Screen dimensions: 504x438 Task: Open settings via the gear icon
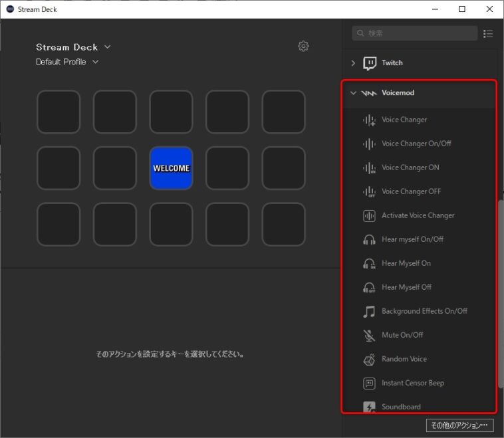pyautogui.click(x=303, y=47)
